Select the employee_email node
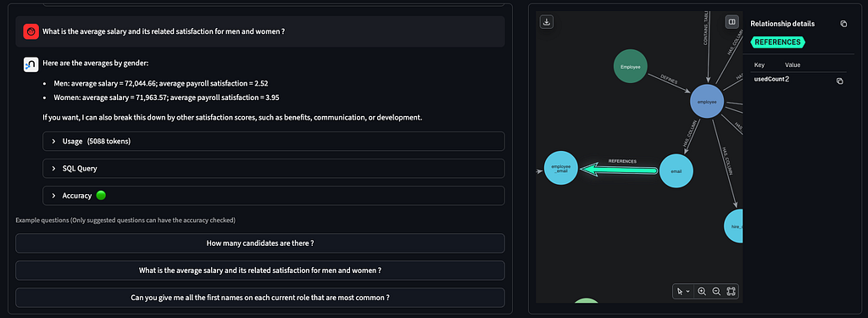This screenshot has height=318, width=868. coord(561,168)
